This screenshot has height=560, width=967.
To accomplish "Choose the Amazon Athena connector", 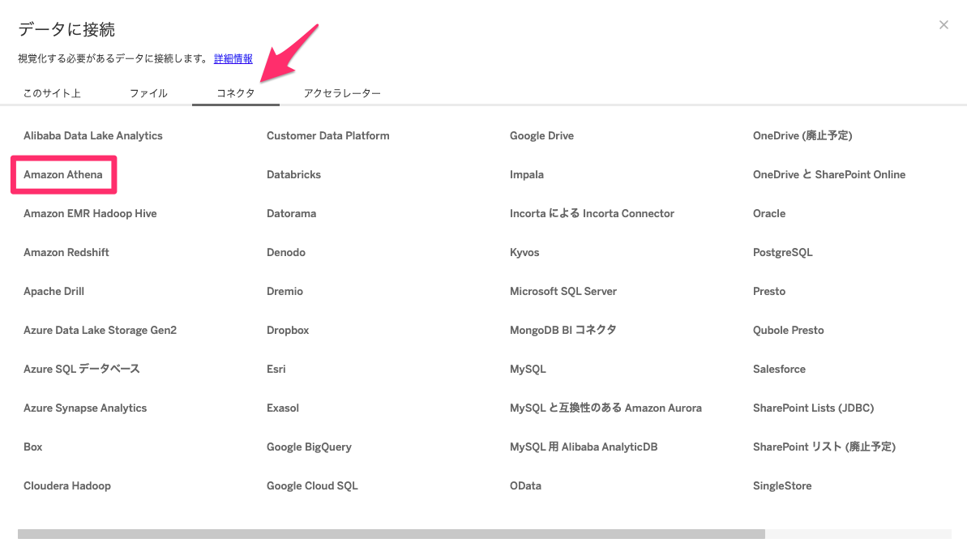I will [63, 175].
